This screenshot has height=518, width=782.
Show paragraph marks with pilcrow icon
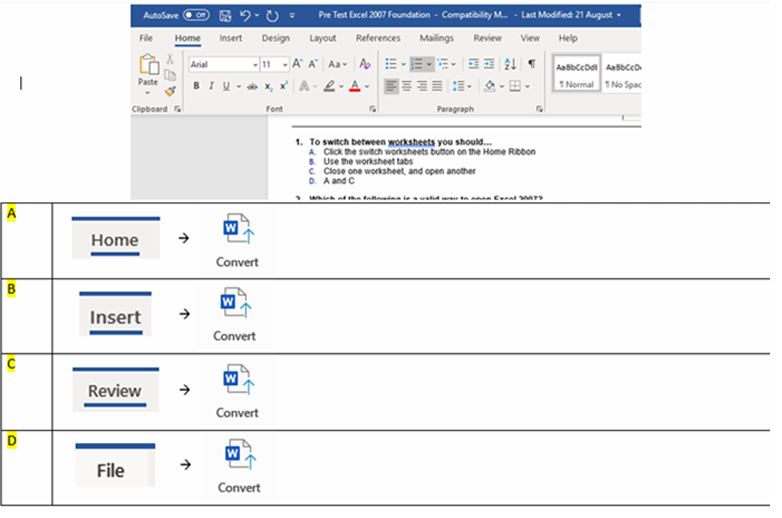point(531,64)
